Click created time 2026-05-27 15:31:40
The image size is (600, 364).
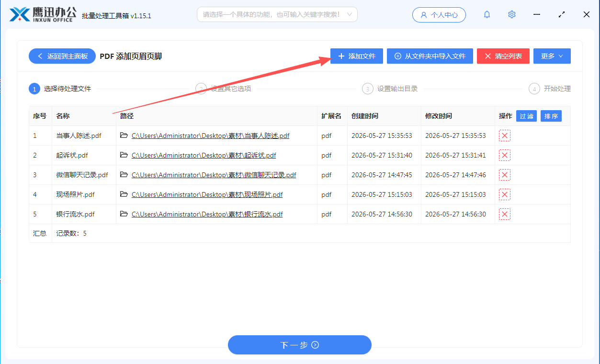point(382,155)
